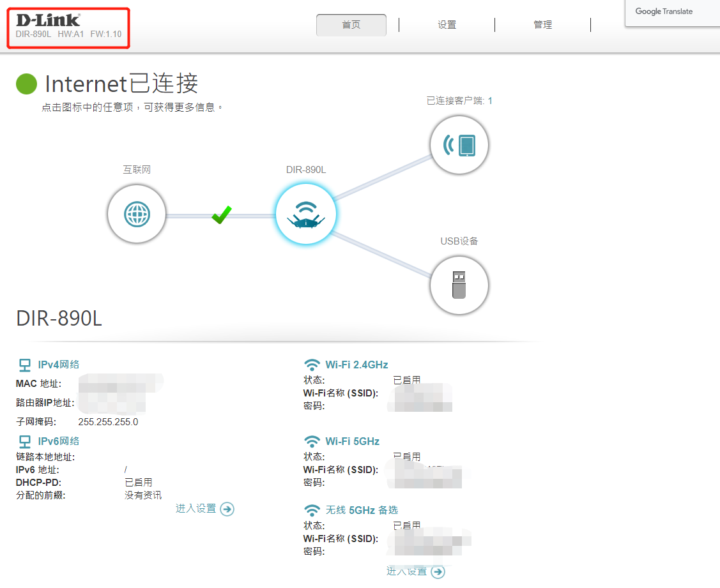Click the Internet globe icon

[x=137, y=214]
